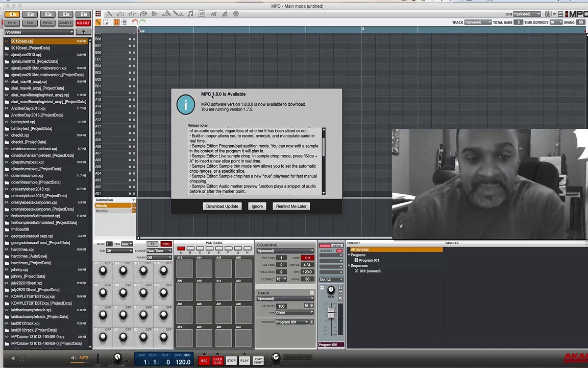Image resolution: width=588 pixels, height=368 pixels.
Task: Select browser shortcut 3 tab
Action: coord(47,14)
